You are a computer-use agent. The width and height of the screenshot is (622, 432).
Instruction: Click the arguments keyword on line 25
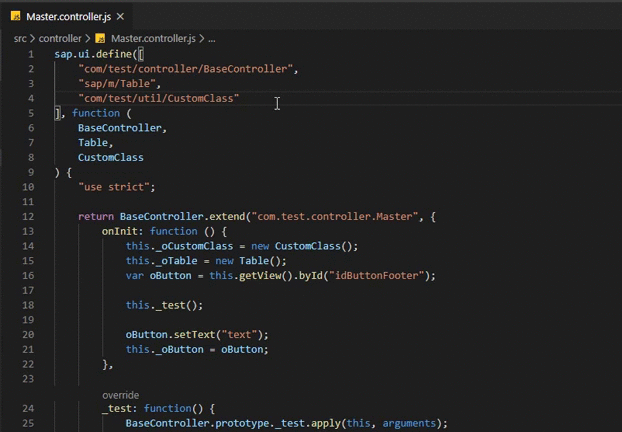point(409,423)
